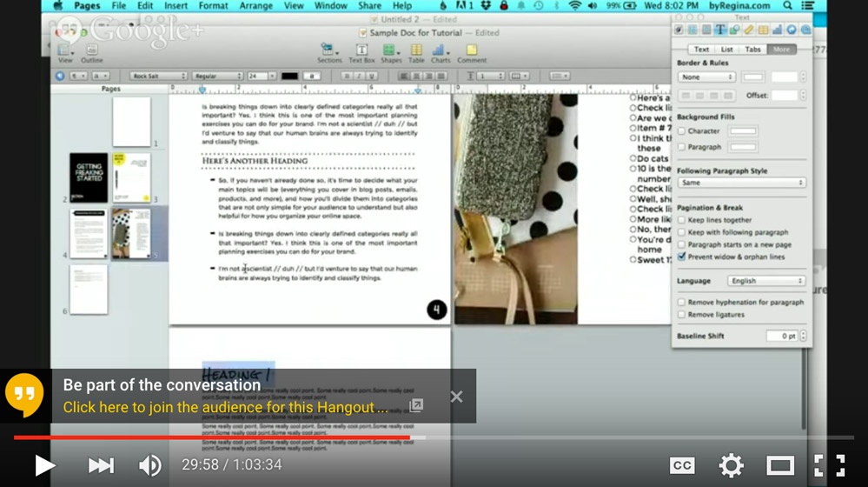Open the Regular typeface dropdown
The width and height of the screenshot is (868, 487).
(217, 76)
